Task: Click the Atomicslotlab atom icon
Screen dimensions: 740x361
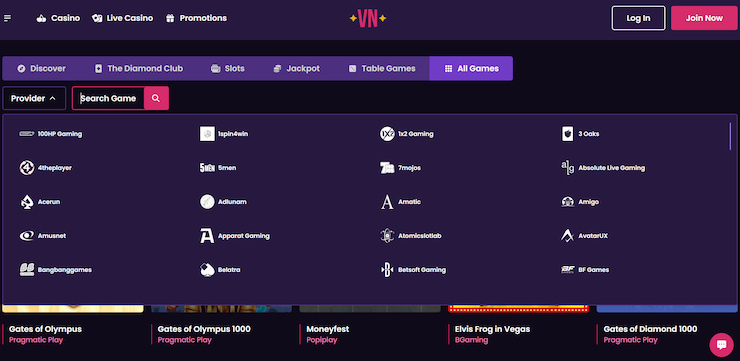Action: point(387,236)
